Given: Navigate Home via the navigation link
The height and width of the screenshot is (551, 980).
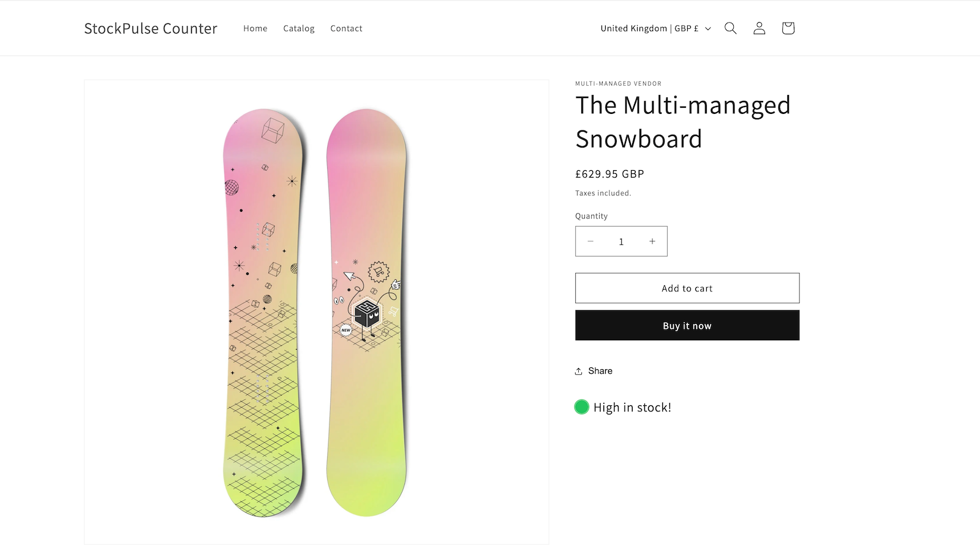Looking at the screenshot, I should tap(255, 28).
